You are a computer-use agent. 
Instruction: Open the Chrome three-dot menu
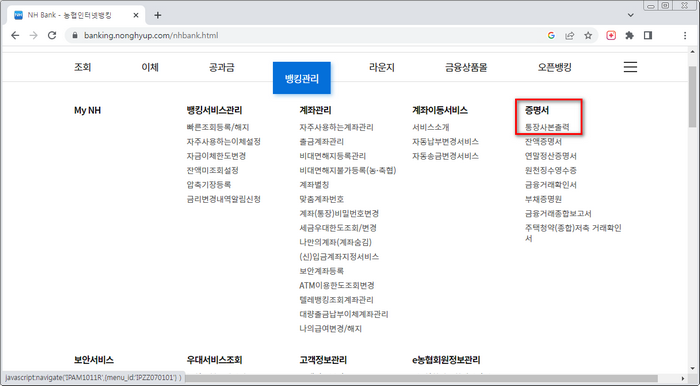[685, 36]
